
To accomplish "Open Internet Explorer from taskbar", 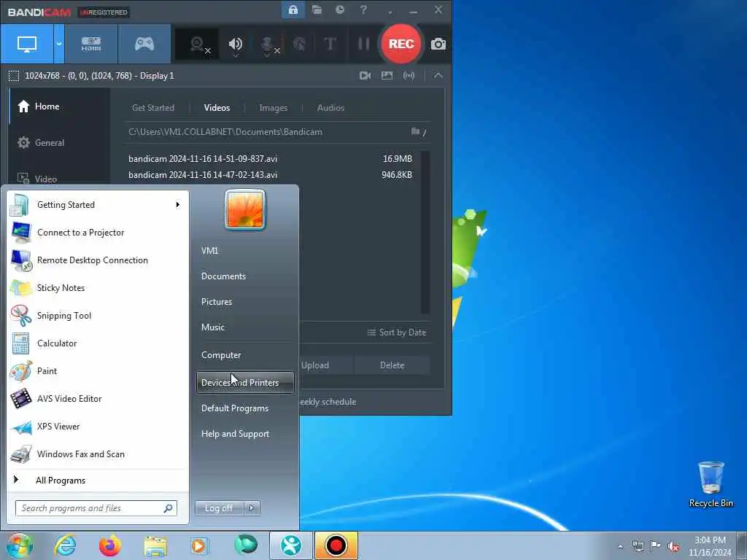I will 65,545.
